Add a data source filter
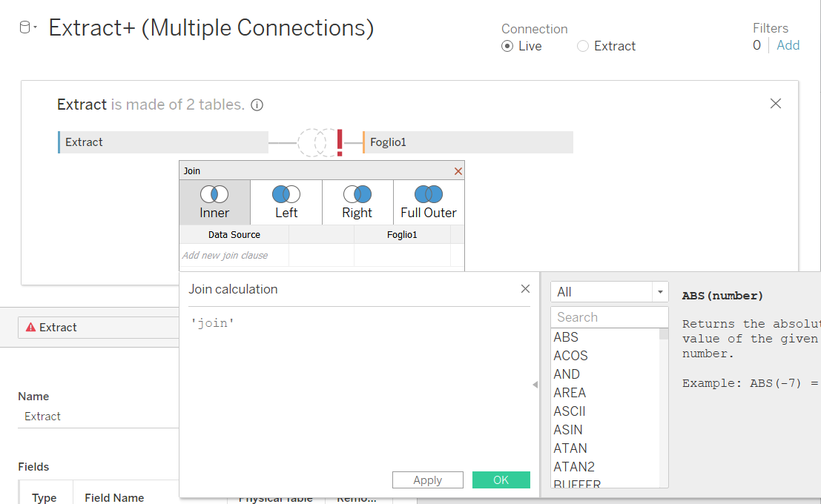Viewport: 821px width, 504px height. click(788, 45)
